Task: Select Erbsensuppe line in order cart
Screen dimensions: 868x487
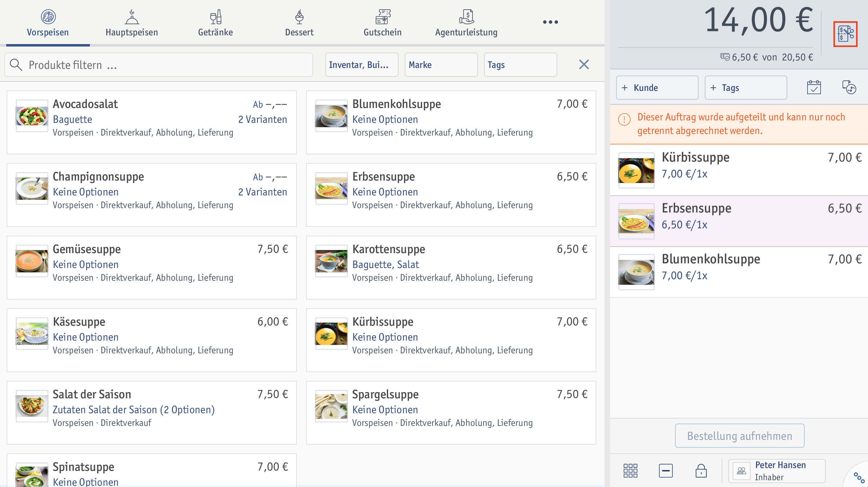Action: click(x=739, y=221)
